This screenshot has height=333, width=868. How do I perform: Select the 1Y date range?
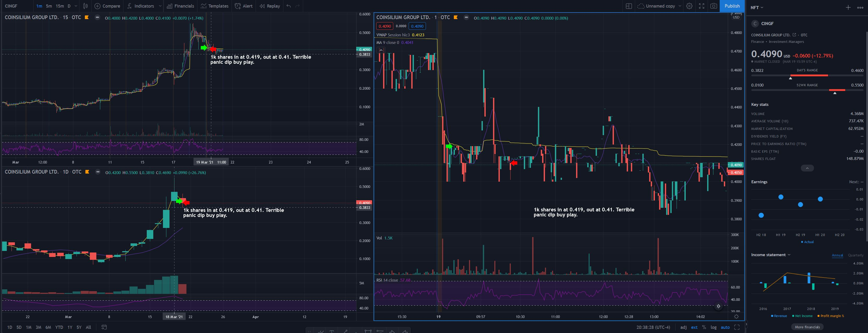(x=70, y=327)
